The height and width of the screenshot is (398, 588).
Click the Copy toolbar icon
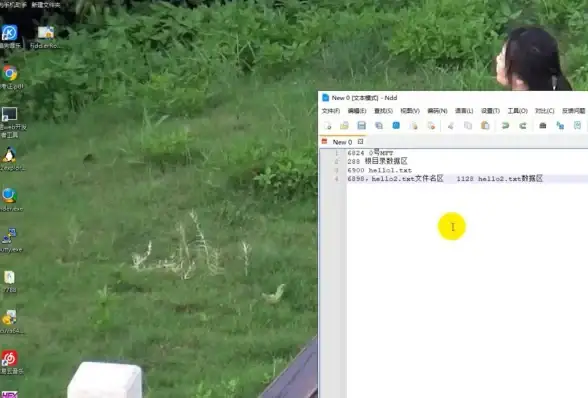tap(468, 126)
